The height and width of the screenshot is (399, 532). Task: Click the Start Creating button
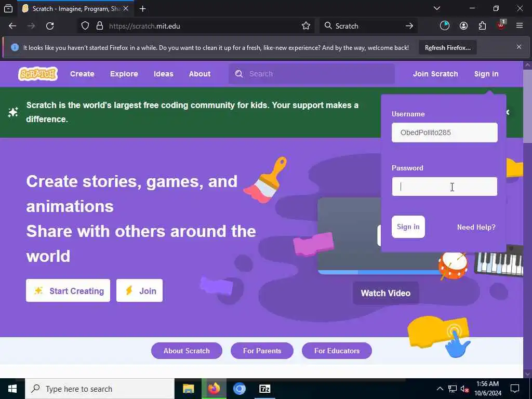(68, 290)
